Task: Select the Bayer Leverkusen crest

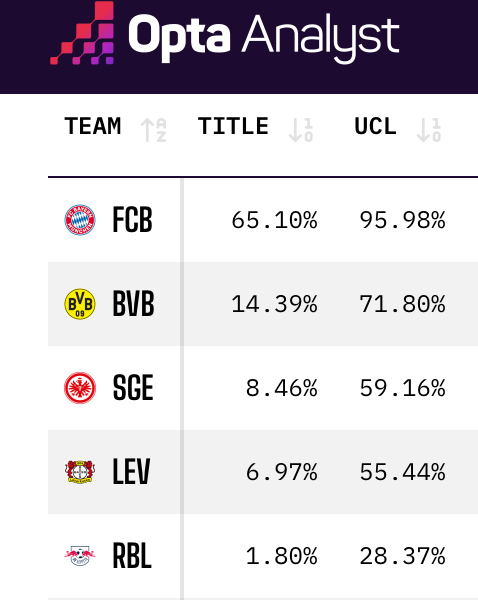Action: (80, 472)
